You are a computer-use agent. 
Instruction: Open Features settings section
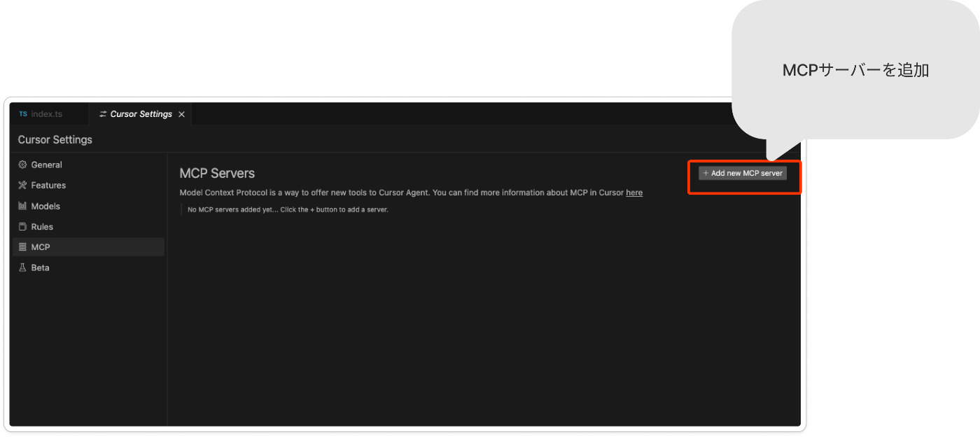[88, 185]
